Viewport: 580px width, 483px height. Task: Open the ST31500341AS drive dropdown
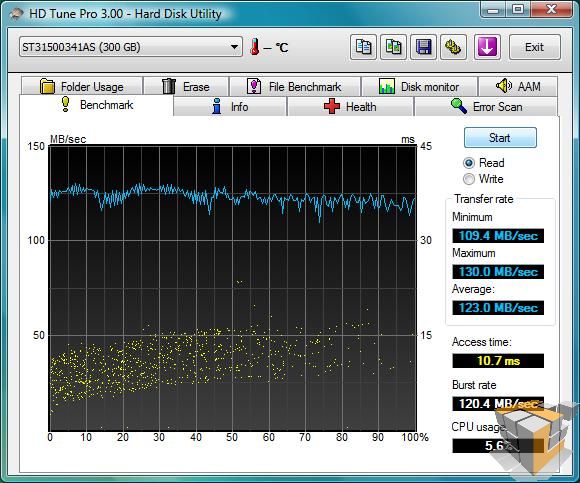coord(131,47)
